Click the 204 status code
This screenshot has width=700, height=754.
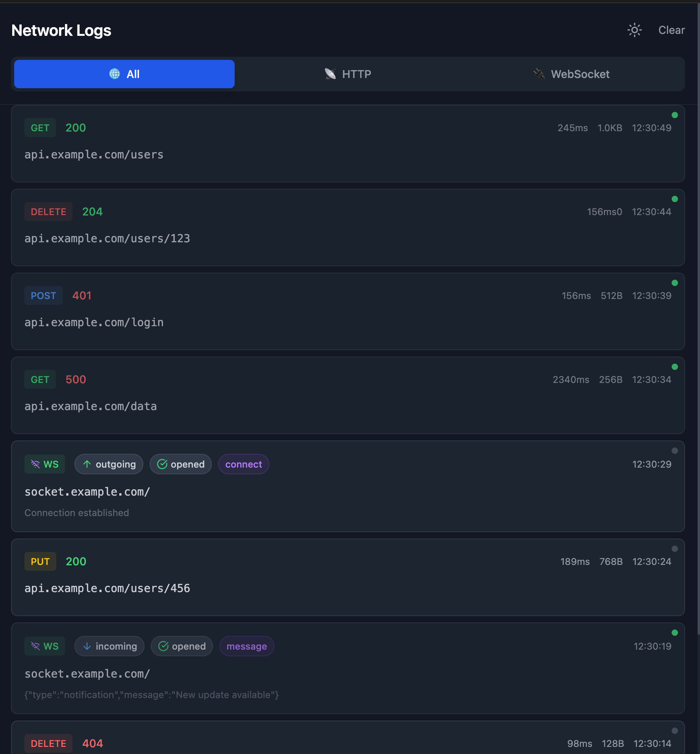(93, 212)
